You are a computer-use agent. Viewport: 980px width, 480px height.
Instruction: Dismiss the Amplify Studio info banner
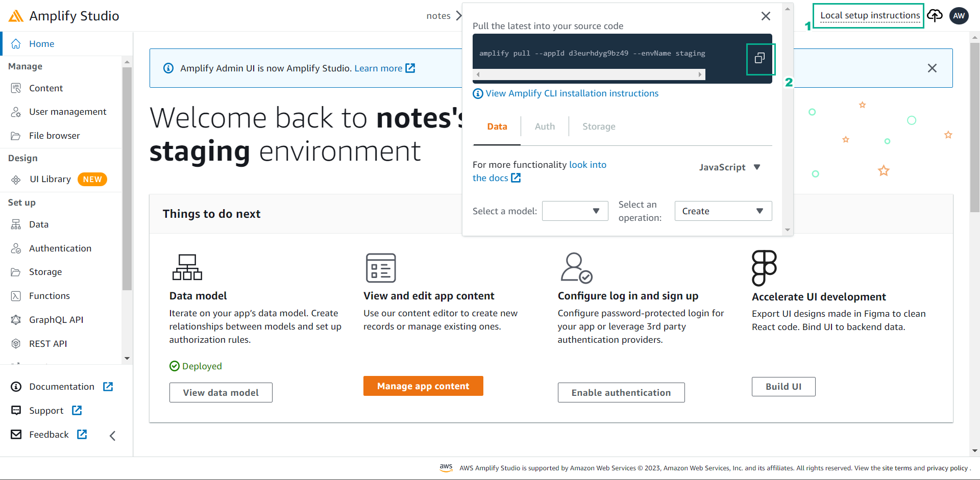click(x=932, y=68)
